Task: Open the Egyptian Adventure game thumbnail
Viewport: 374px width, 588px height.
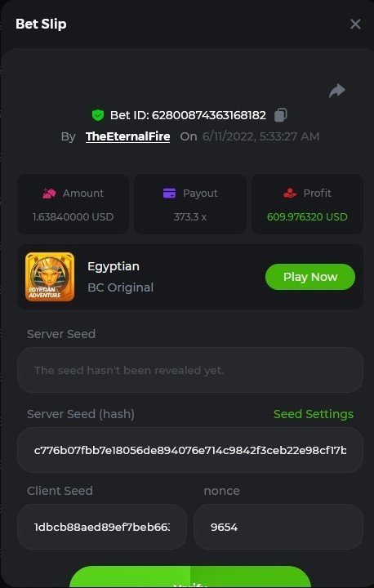Action: click(50, 277)
